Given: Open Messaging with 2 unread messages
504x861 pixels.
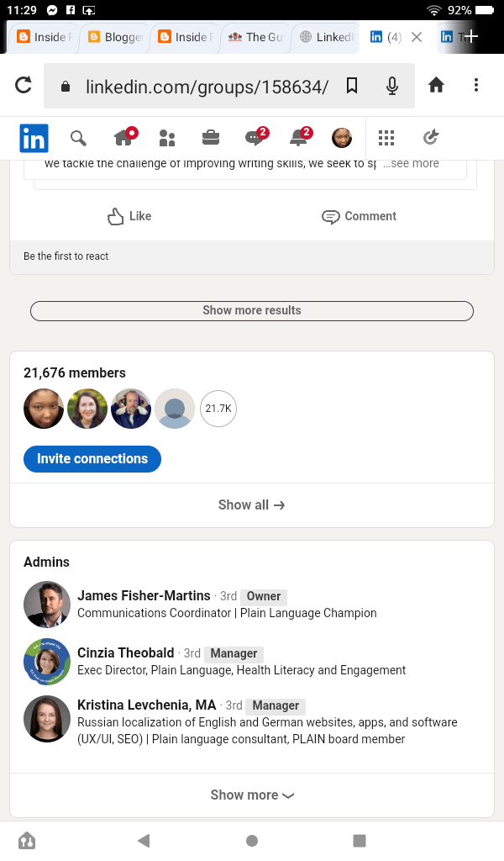Looking at the screenshot, I should point(255,138).
